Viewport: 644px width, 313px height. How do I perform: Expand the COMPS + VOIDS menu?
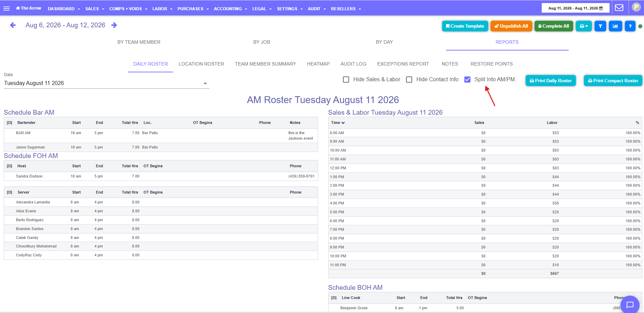coord(128,9)
